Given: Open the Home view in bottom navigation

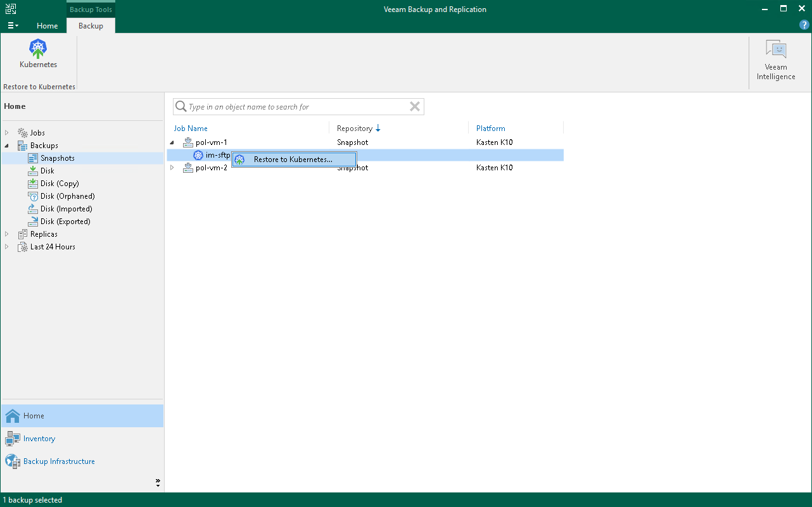Looking at the screenshot, I should click(82, 416).
